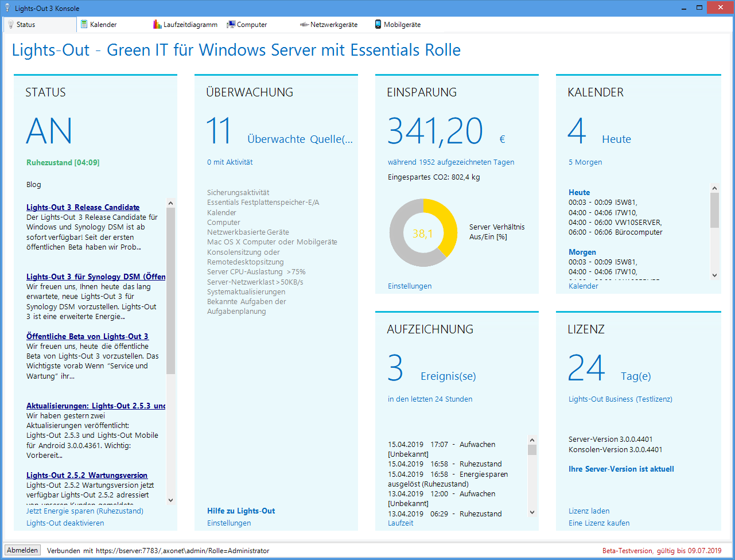Open Einstellungen link in Überwachung panel
735x560 pixels.
[229, 523]
